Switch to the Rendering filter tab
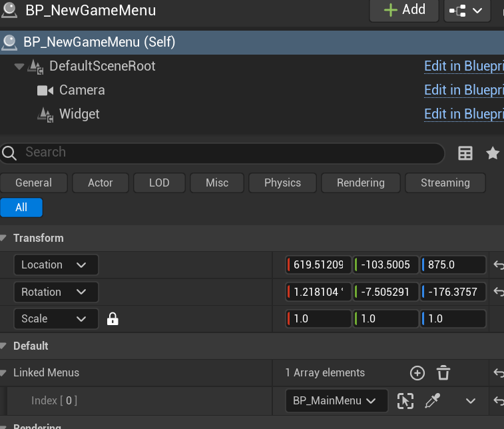The width and height of the screenshot is (504, 429). point(361,183)
